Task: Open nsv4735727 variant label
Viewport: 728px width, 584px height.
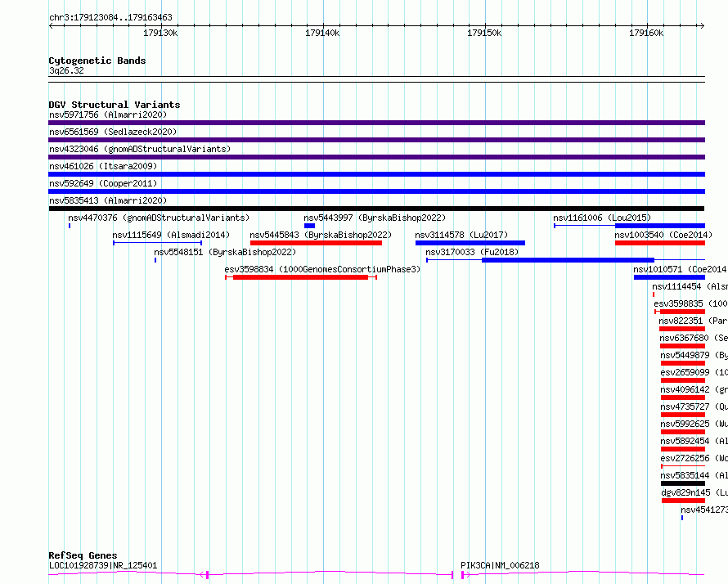Action: [694, 407]
